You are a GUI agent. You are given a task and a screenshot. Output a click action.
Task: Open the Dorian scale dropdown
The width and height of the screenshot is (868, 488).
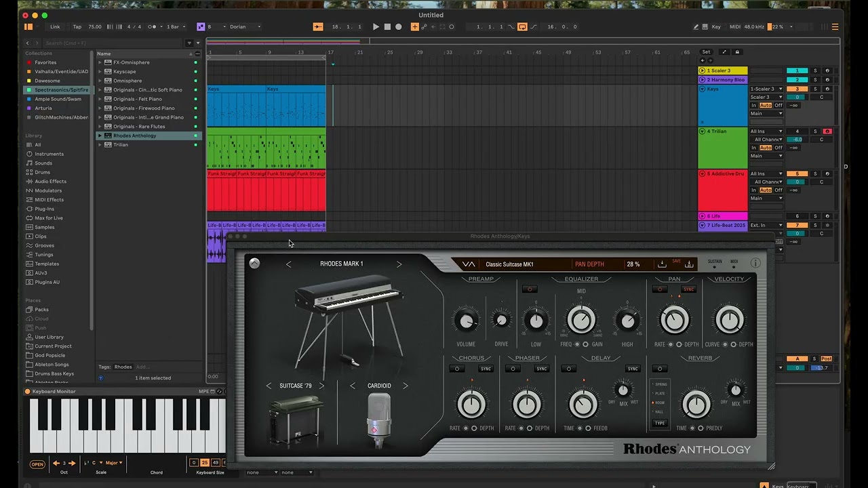[x=245, y=26]
